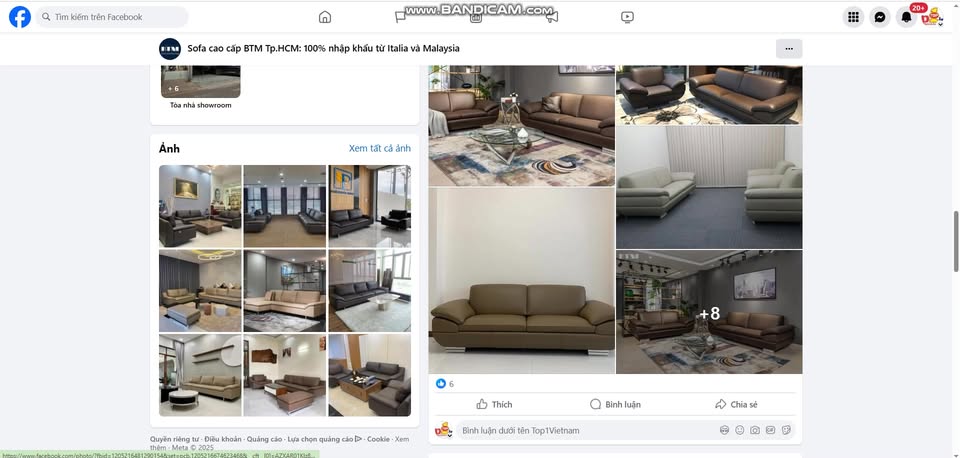Open the Video tab icon
Viewport: 960px width, 458px height.
tap(627, 17)
